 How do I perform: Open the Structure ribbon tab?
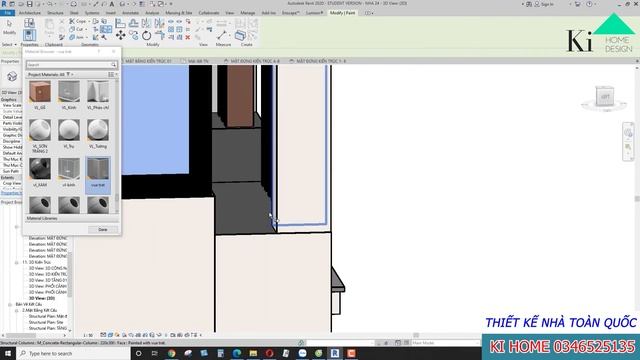[x=55, y=13]
